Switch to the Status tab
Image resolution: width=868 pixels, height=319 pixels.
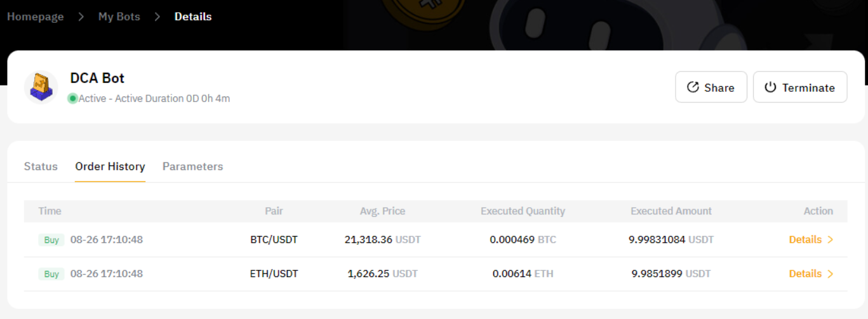(41, 166)
